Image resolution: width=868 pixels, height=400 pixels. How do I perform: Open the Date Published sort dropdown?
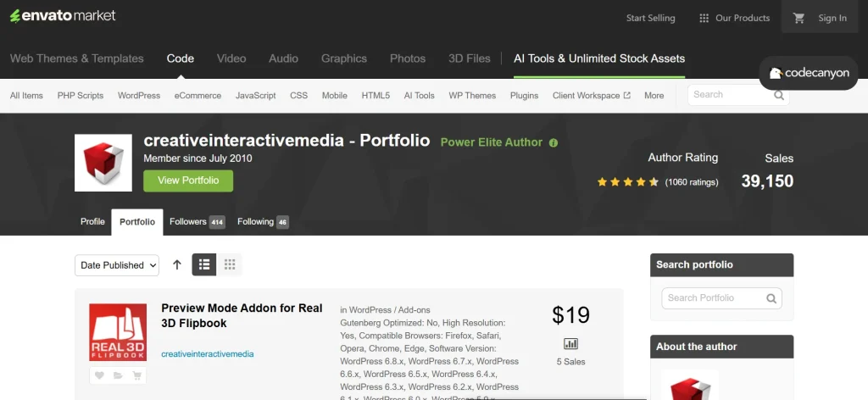tap(117, 265)
